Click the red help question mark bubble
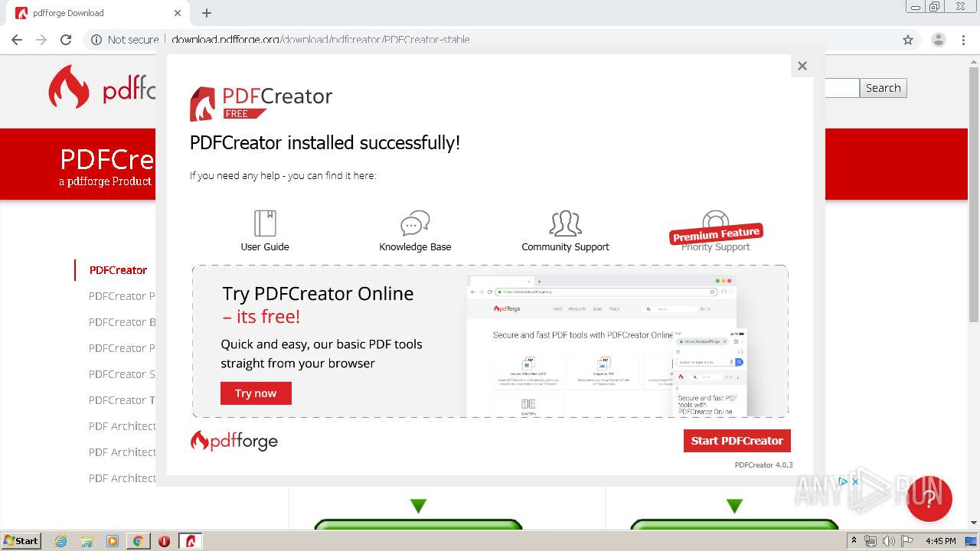 [929, 499]
